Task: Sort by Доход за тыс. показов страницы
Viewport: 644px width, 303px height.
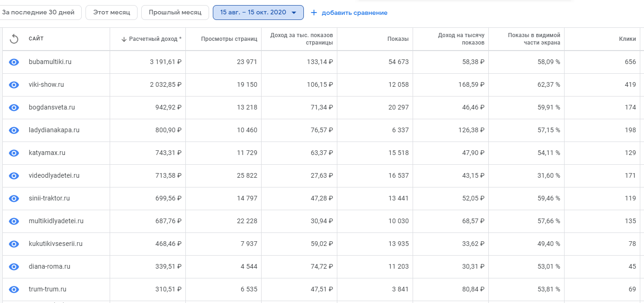Action: coord(302,39)
